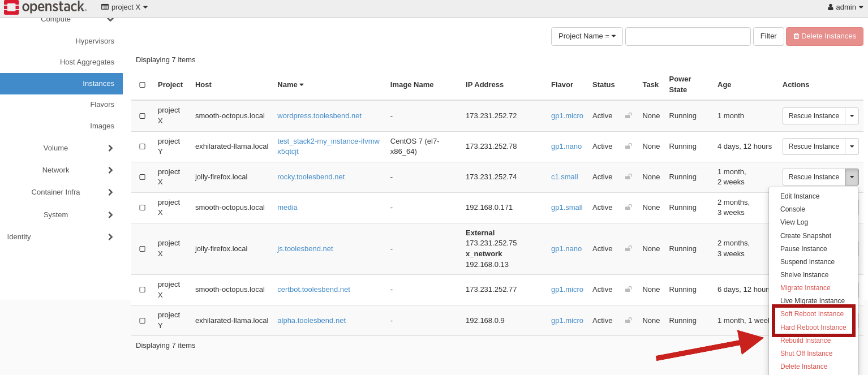Screen dimensions: 868x375
Task: Click the OpenStack logo icon
Action: pos(11,7)
